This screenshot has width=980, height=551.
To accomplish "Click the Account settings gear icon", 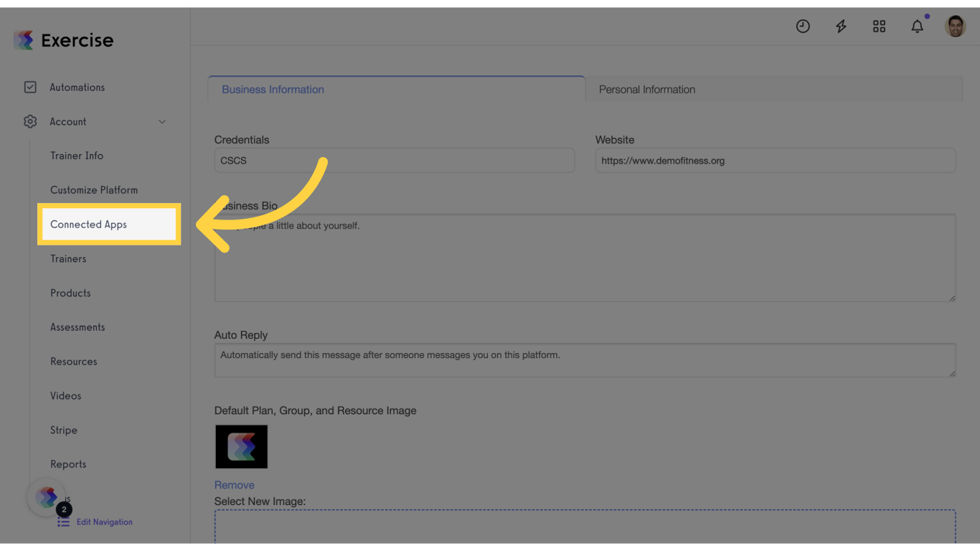I will tap(30, 121).
